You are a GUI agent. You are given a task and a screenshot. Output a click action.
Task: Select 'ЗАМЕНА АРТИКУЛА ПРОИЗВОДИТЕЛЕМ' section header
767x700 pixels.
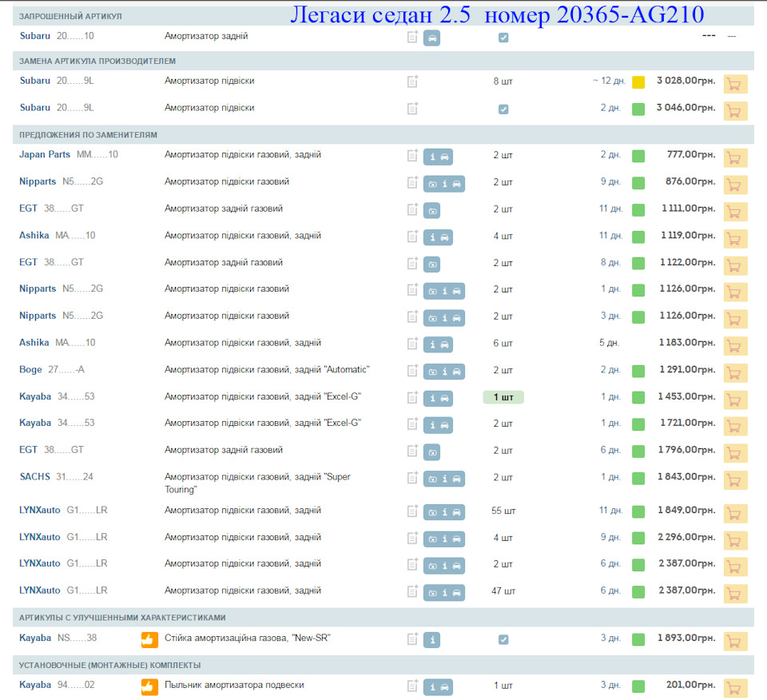(97, 62)
